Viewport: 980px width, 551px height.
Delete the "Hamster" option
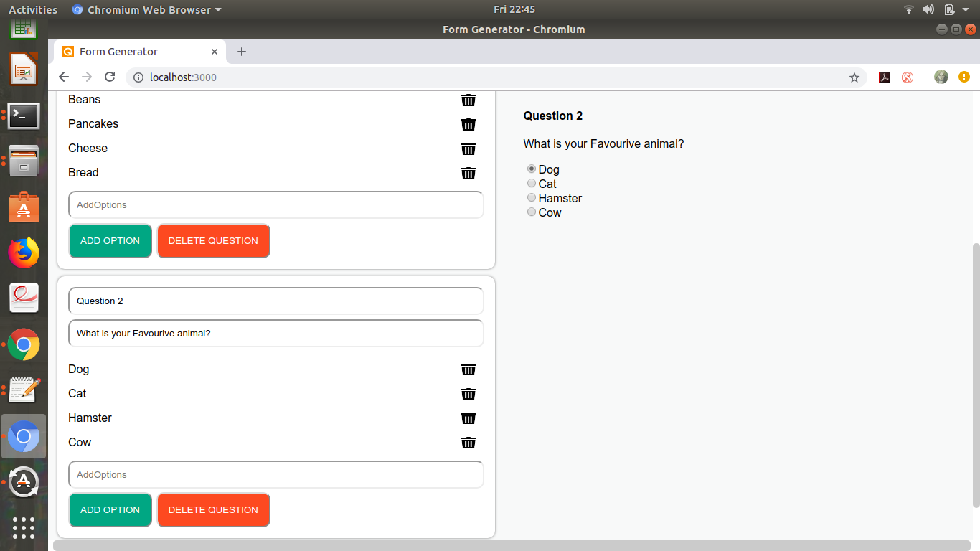click(x=468, y=418)
